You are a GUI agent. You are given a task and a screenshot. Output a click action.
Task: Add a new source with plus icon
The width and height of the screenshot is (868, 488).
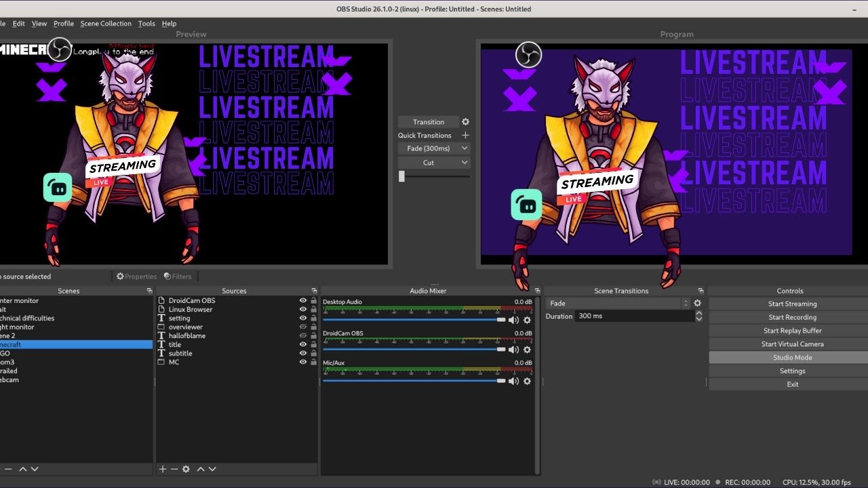(162, 469)
